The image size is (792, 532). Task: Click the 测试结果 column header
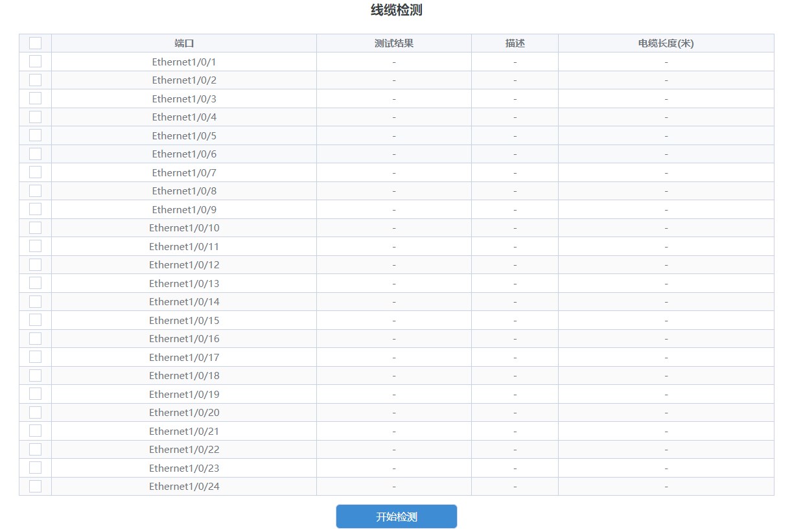click(x=394, y=43)
